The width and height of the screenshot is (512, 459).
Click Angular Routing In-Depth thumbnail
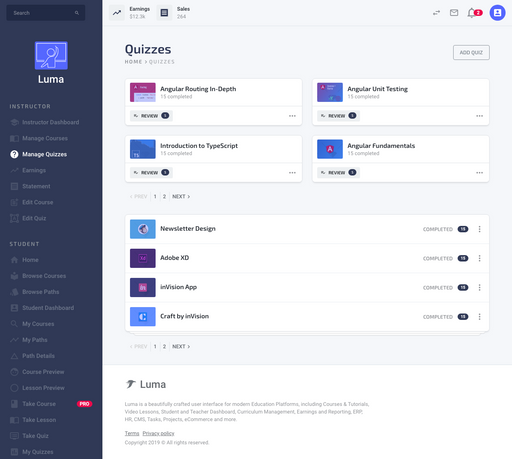(x=143, y=92)
